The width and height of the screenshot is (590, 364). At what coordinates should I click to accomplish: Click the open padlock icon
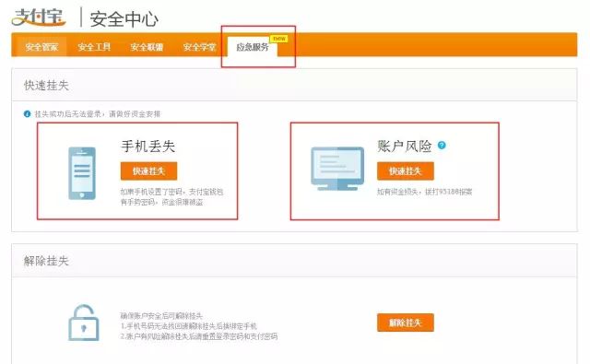coord(84,323)
